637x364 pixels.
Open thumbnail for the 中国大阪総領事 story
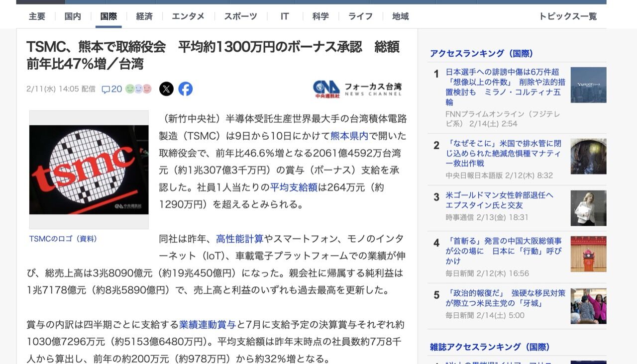588,254
